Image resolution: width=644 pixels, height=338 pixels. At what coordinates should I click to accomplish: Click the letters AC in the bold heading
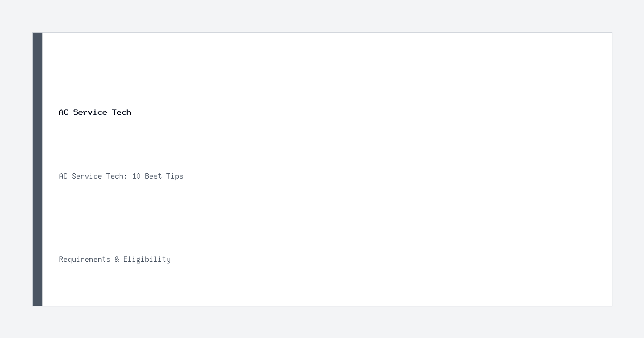pyautogui.click(x=64, y=112)
